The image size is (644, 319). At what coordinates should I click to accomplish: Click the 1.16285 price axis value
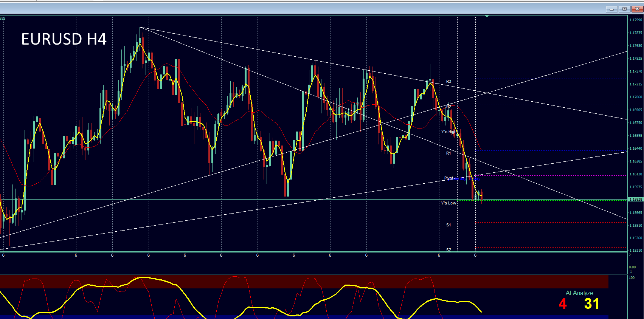point(636,161)
